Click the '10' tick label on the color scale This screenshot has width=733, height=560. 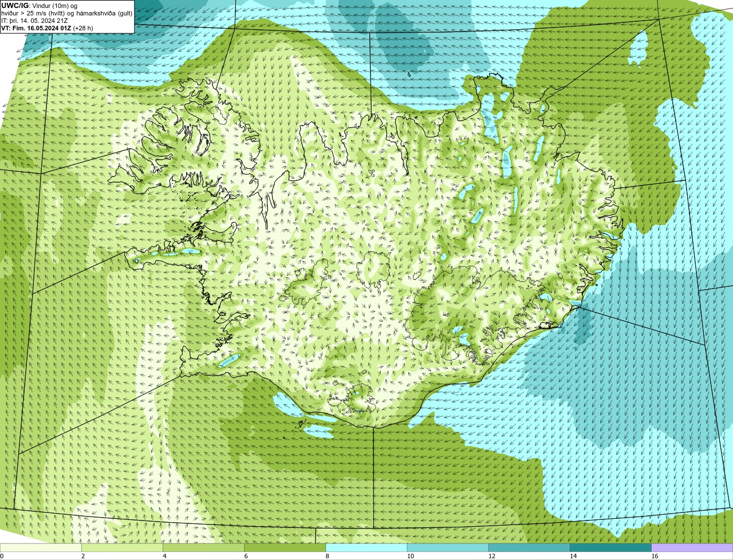[x=411, y=556]
